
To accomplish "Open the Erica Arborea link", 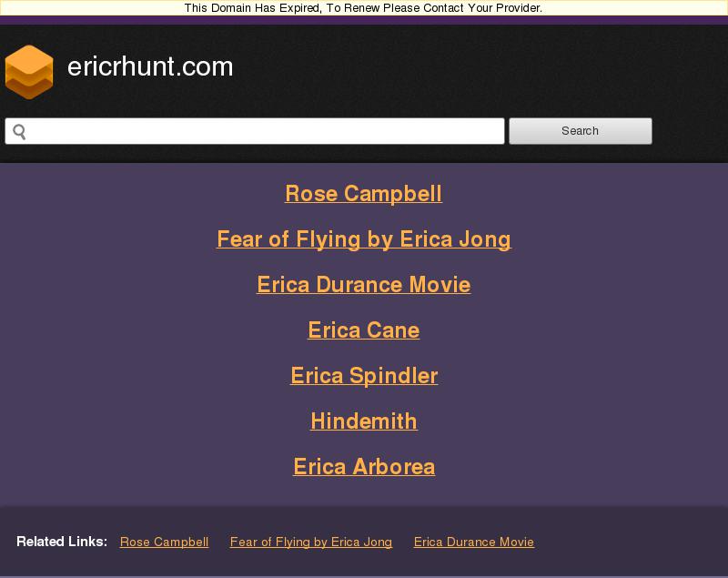I will 363,466.
